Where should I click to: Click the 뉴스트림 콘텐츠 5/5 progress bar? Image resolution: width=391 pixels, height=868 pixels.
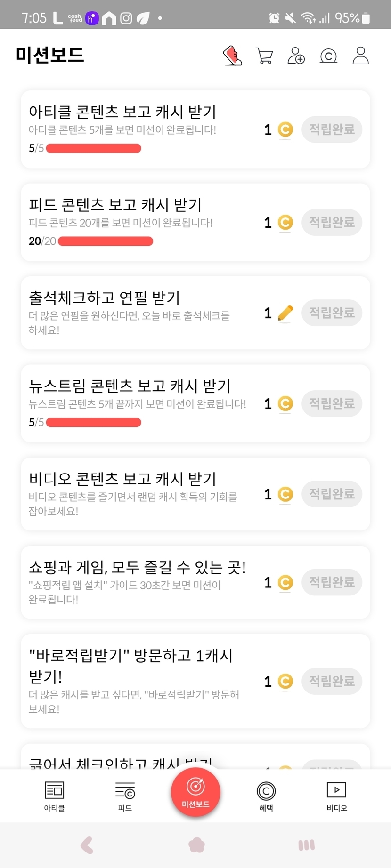click(94, 422)
